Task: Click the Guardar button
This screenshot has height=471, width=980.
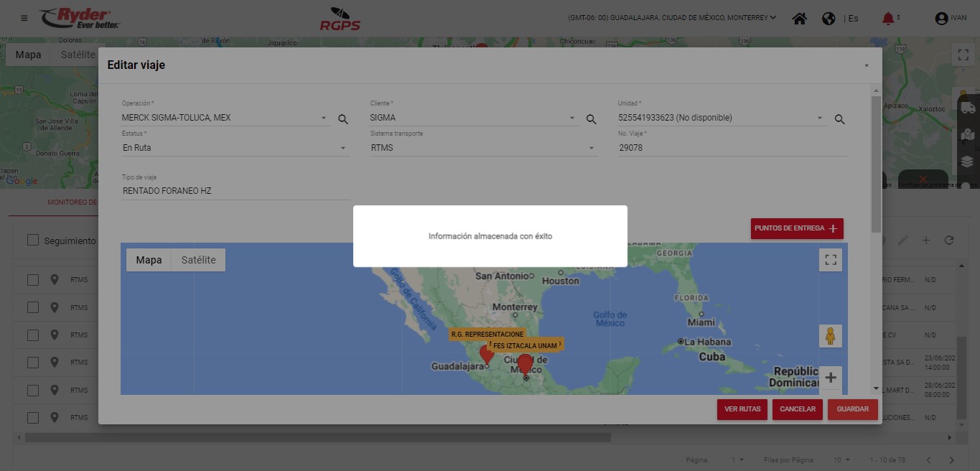Action: (852, 409)
